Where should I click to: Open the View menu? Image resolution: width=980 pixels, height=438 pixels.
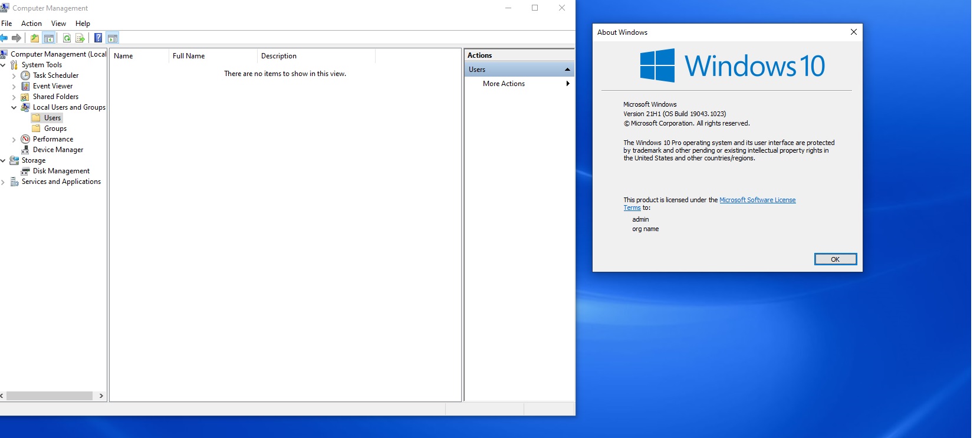tap(58, 24)
